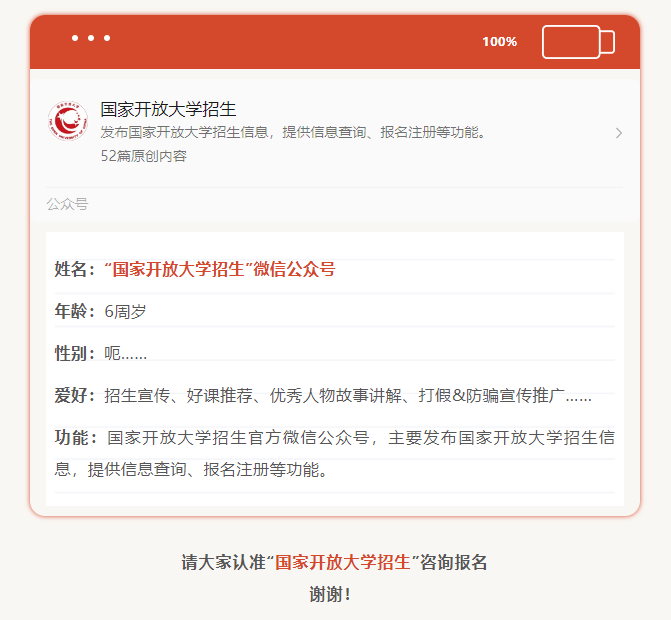Viewport: 671px width, 620px height.
Task: Click the account description text about 招生信息
Action: 293,132
